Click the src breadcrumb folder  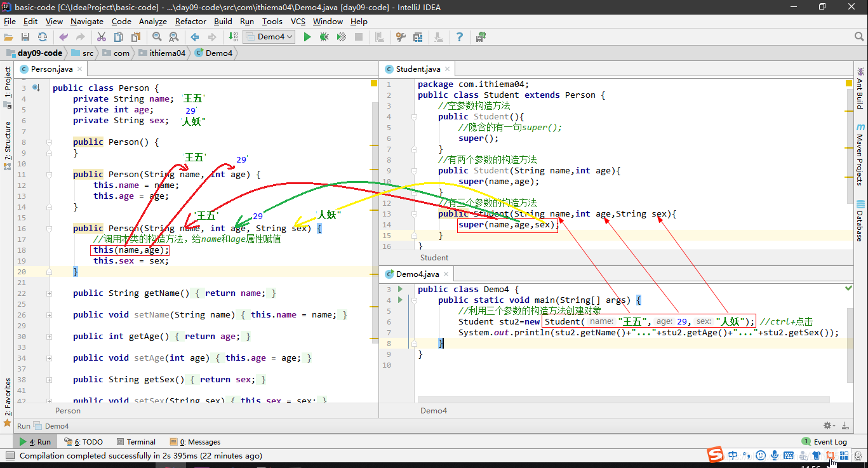pyautogui.click(x=82, y=53)
